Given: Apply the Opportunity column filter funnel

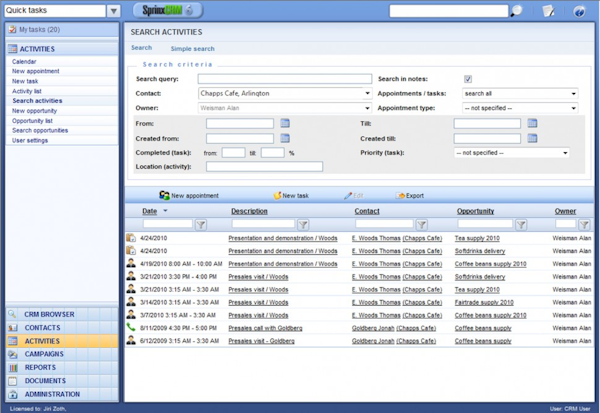Looking at the screenshot, I should click(x=521, y=225).
